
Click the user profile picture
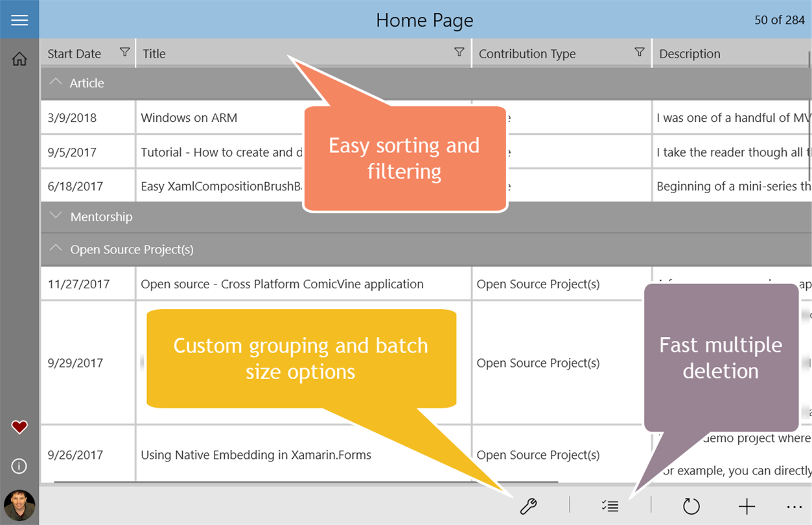(x=19, y=506)
